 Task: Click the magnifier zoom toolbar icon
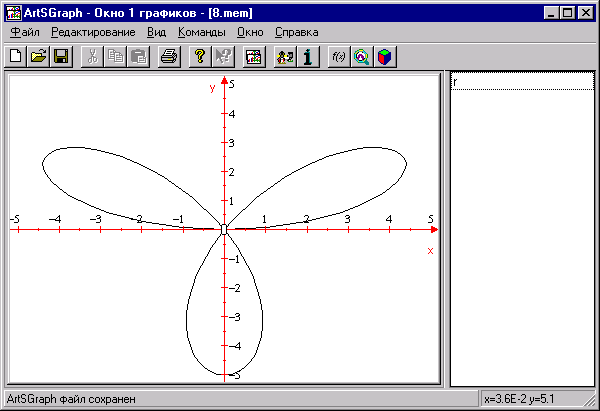click(361, 57)
